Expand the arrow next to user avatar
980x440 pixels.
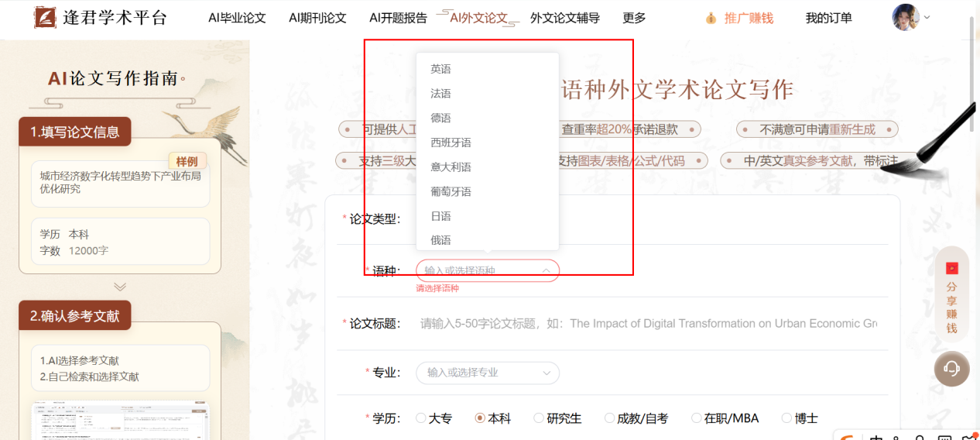(927, 17)
